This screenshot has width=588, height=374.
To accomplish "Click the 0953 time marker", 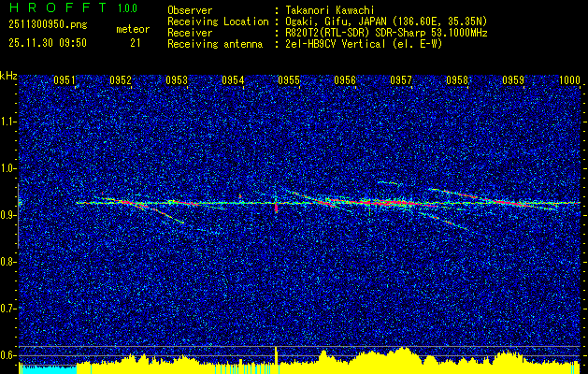I will point(177,79).
